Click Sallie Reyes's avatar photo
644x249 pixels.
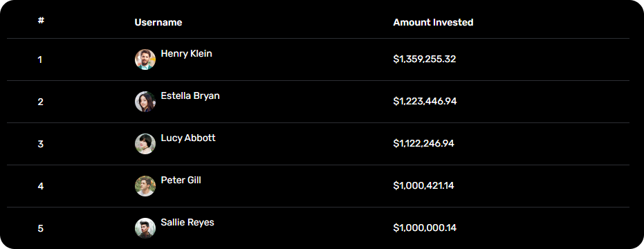pyautogui.click(x=145, y=228)
